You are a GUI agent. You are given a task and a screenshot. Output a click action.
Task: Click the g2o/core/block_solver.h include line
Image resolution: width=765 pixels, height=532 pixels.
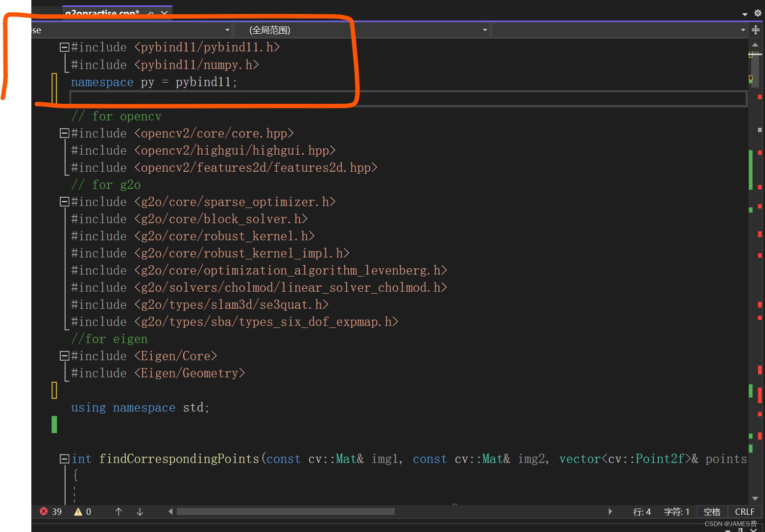coord(190,219)
